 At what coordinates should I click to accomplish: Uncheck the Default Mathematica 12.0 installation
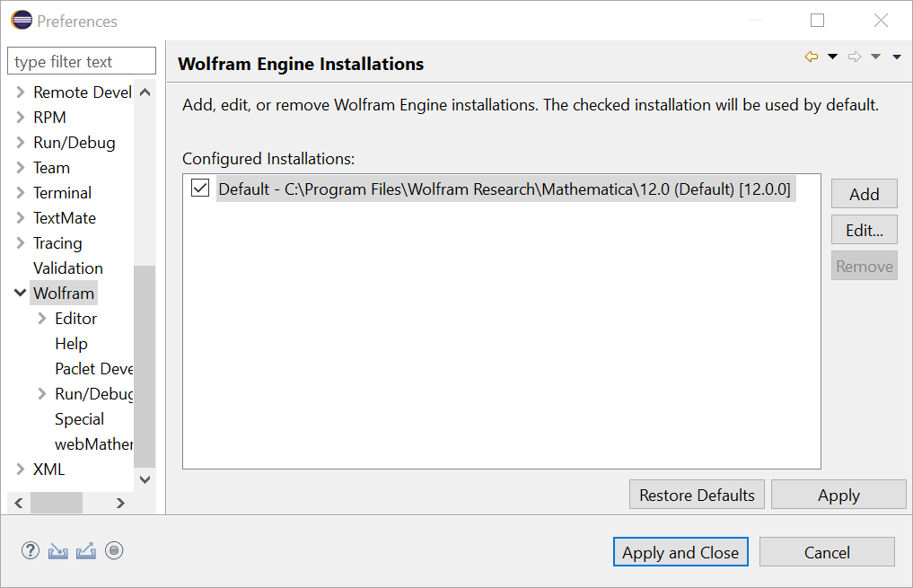click(200, 188)
